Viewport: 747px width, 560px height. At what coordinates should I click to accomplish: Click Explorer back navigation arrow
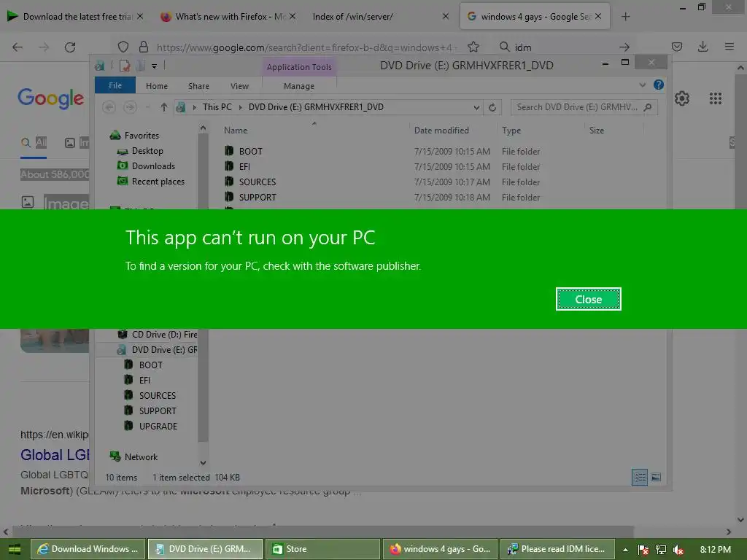tap(109, 107)
